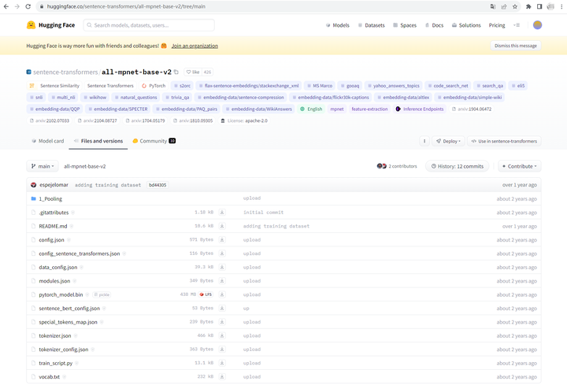
Task: Open the sentence-transformers organization link
Action: coord(65,72)
